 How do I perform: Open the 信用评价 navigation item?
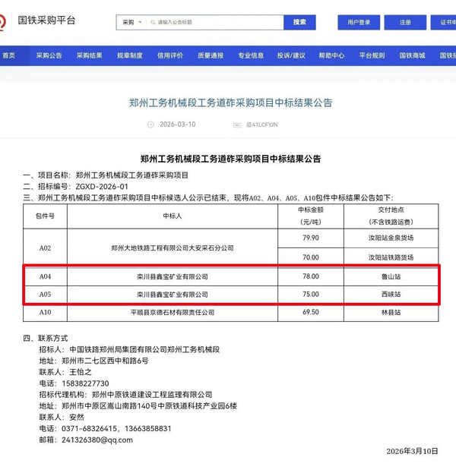[170, 55]
